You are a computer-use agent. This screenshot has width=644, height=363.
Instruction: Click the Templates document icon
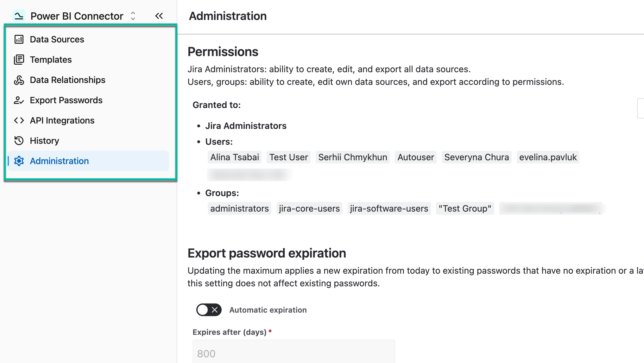pos(19,60)
